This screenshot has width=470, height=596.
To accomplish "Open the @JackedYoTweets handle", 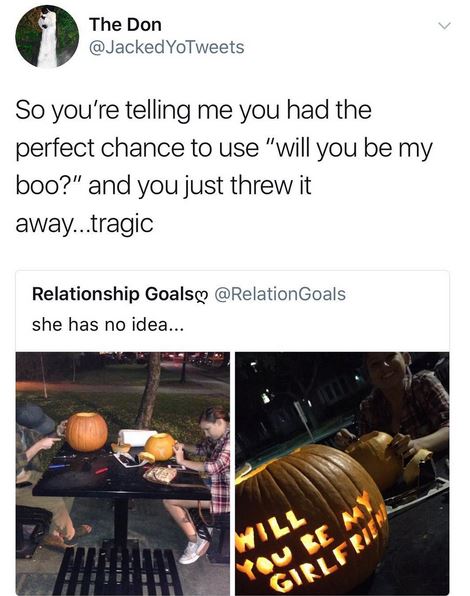I will pyautogui.click(x=166, y=47).
